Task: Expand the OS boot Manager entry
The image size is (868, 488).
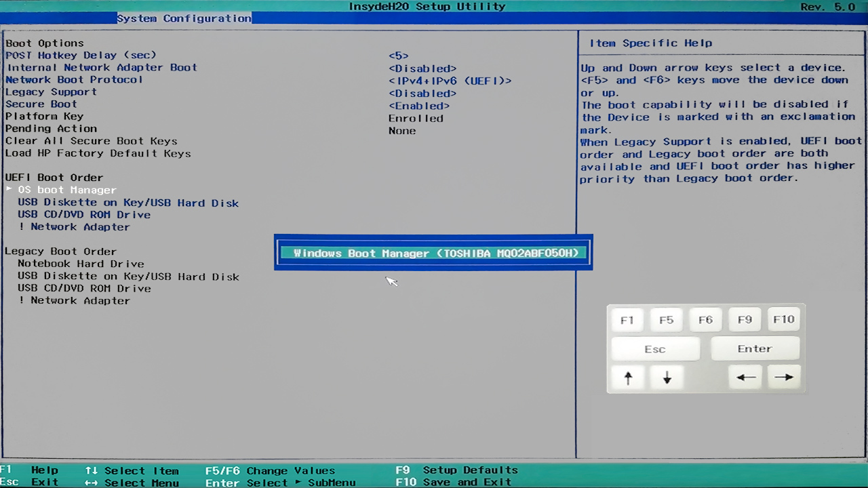Action: pos(67,190)
